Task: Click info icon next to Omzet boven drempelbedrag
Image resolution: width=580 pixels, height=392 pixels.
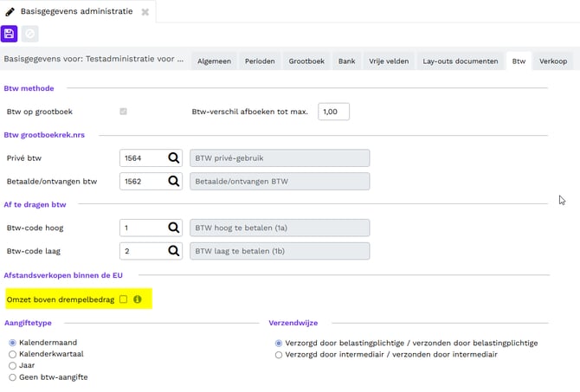Action: coord(137,299)
